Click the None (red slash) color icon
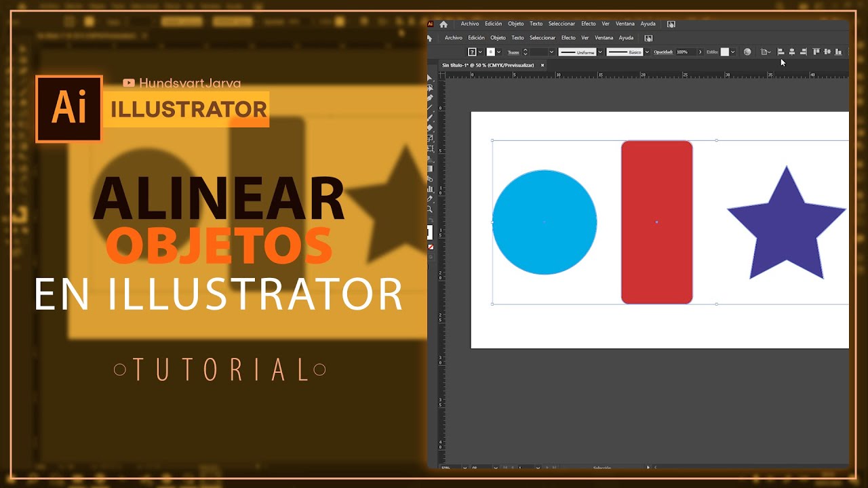The height and width of the screenshot is (488, 868). (431, 247)
